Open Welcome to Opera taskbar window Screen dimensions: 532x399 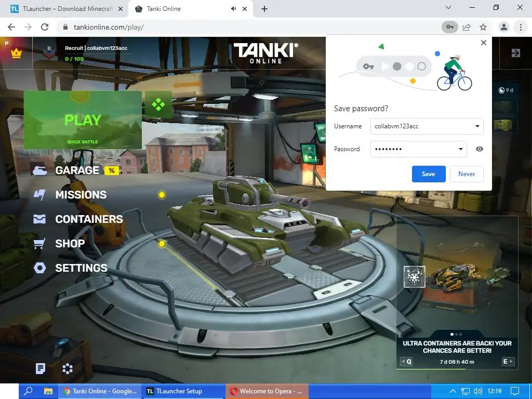267,391
